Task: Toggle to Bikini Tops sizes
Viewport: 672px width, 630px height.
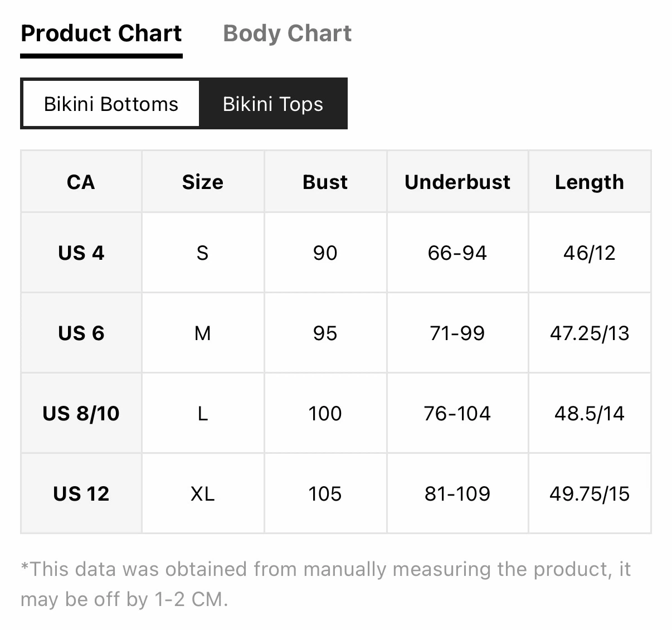Action: (x=273, y=104)
